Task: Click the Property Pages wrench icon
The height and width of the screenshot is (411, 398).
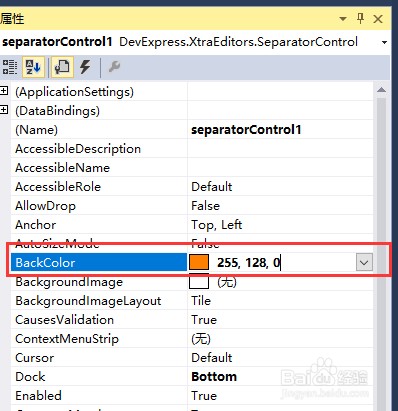Action: tap(114, 67)
